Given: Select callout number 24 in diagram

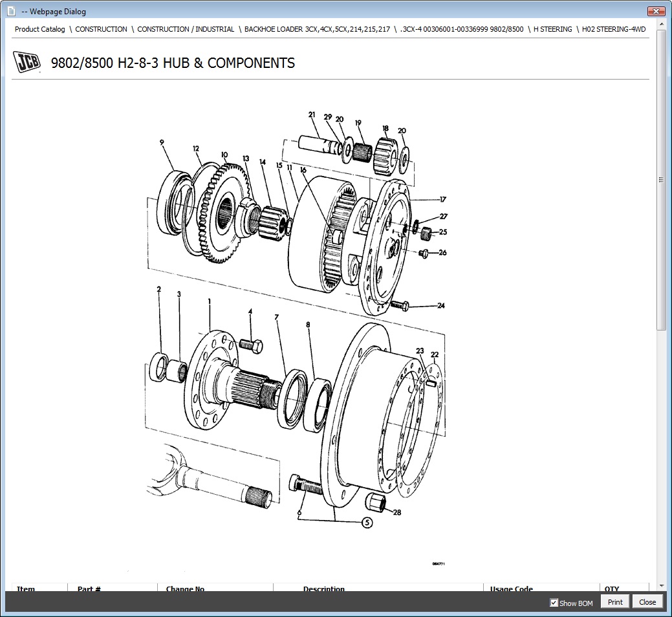Looking at the screenshot, I should 441,305.
